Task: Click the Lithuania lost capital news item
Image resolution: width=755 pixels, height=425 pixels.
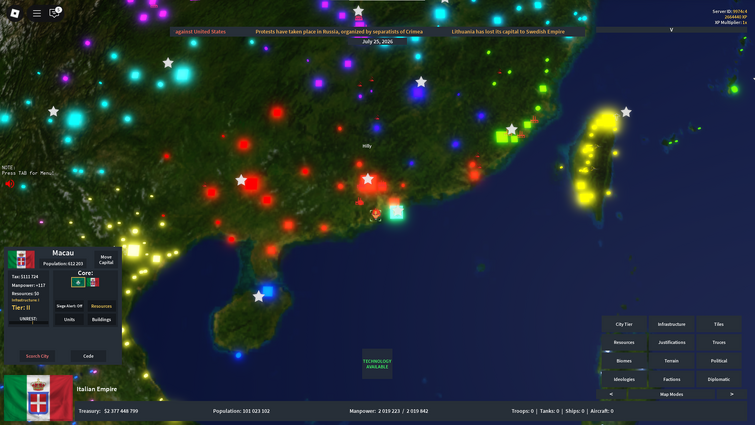Action: pos(508,32)
